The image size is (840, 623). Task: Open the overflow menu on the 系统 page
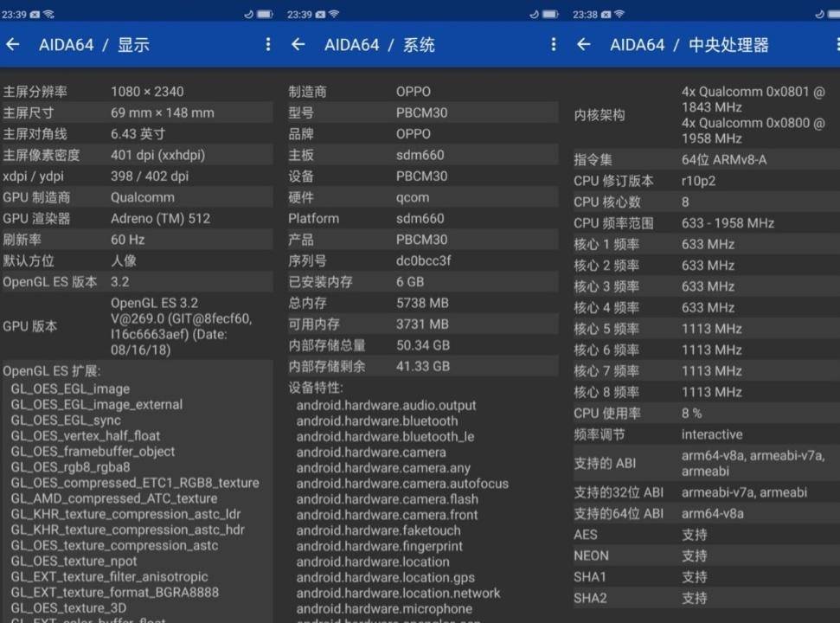553,44
